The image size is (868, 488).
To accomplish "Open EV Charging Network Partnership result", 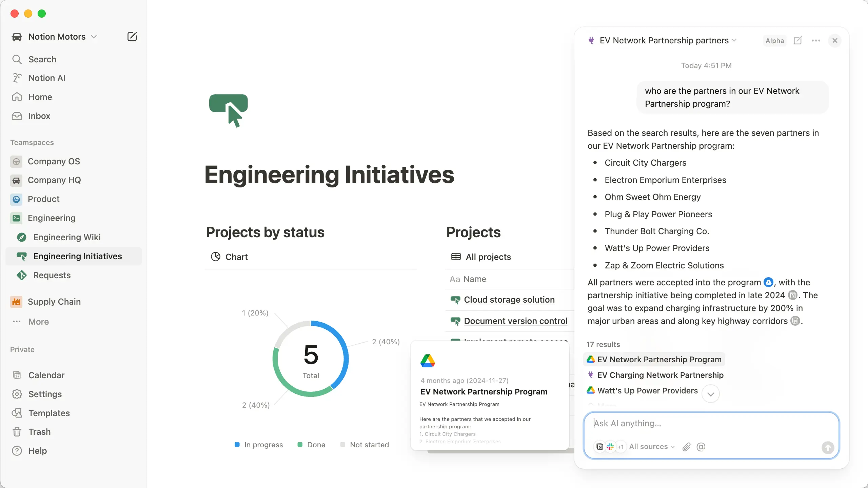I will (660, 375).
